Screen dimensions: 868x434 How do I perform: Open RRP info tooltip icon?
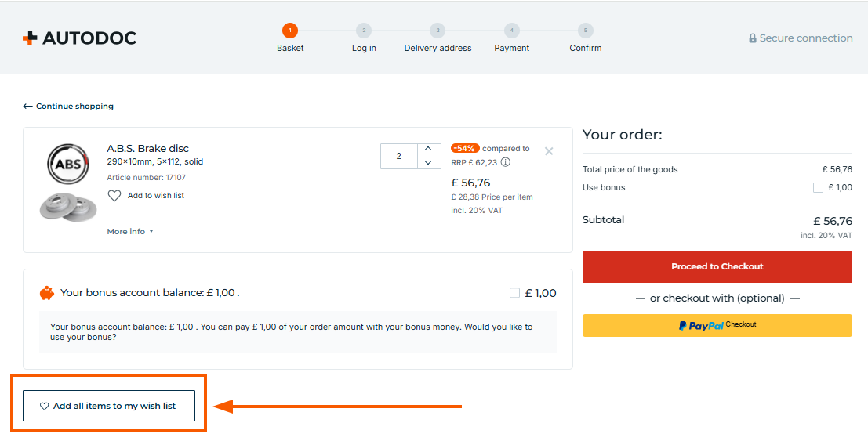point(506,162)
